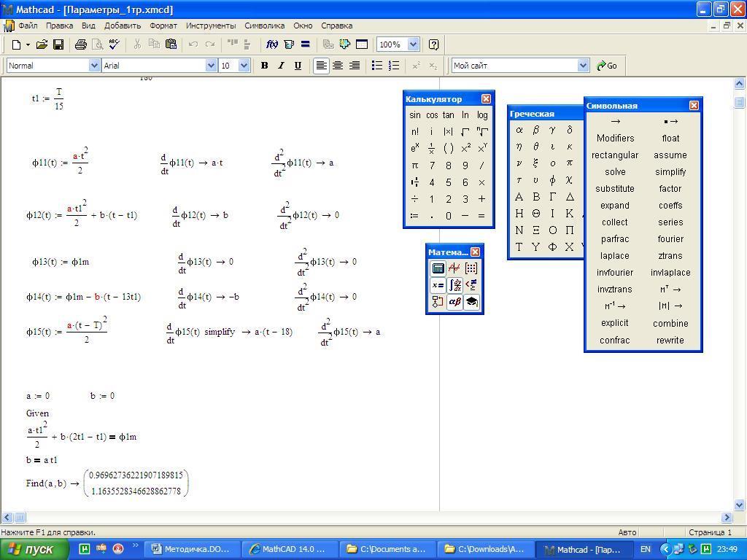This screenshot has height=560, width=747.
Task: Copy selection using the copy icon
Action: tap(154, 44)
